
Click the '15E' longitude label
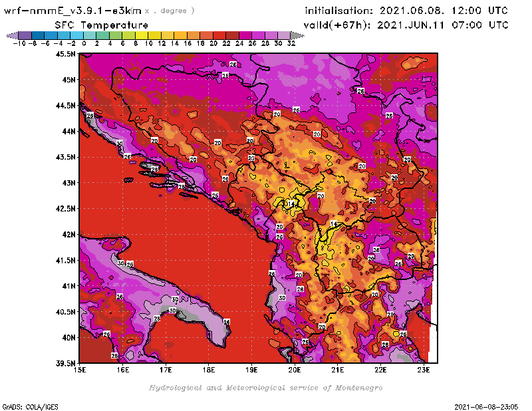point(80,370)
